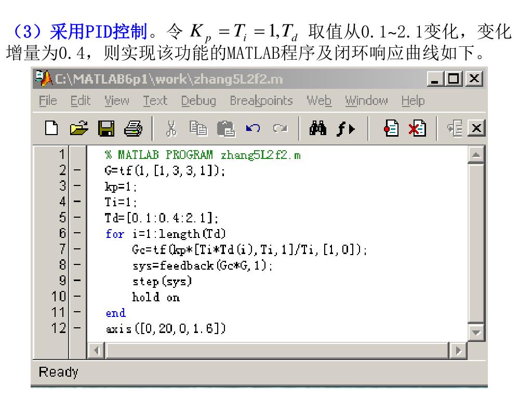The width and height of the screenshot is (532, 399).
Task: Click the vertical scrollbar up arrow
Action: coord(476,155)
